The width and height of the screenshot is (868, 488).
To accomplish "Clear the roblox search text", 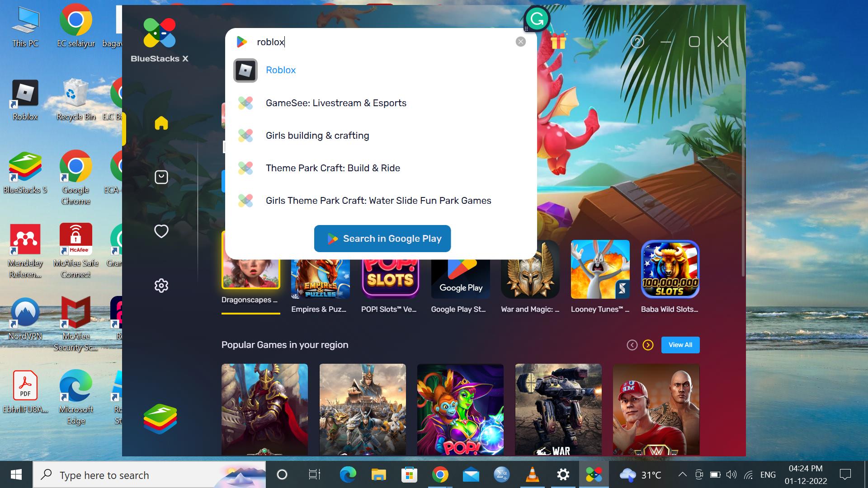I will (x=521, y=42).
